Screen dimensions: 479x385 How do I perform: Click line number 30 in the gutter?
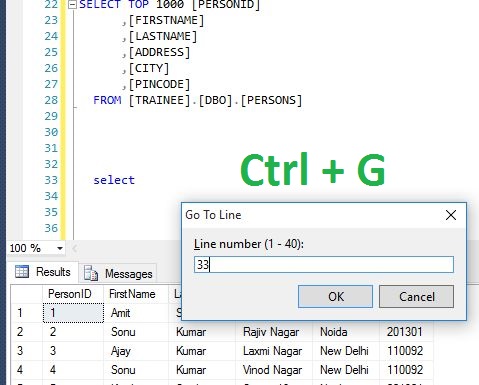coord(51,132)
